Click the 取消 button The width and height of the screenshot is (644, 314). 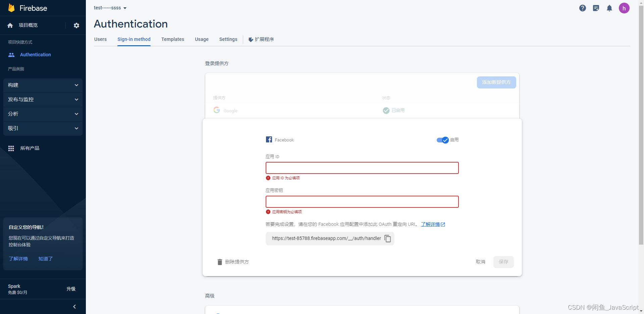click(x=480, y=262)
